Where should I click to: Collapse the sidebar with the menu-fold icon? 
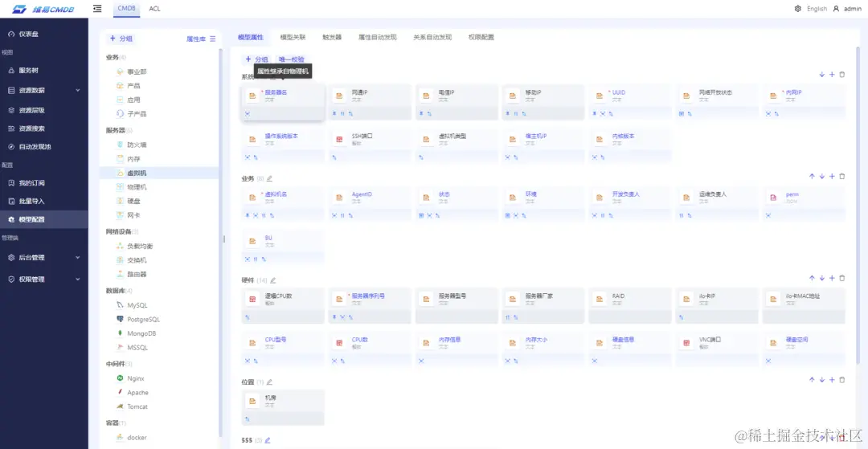coord(97,8)
